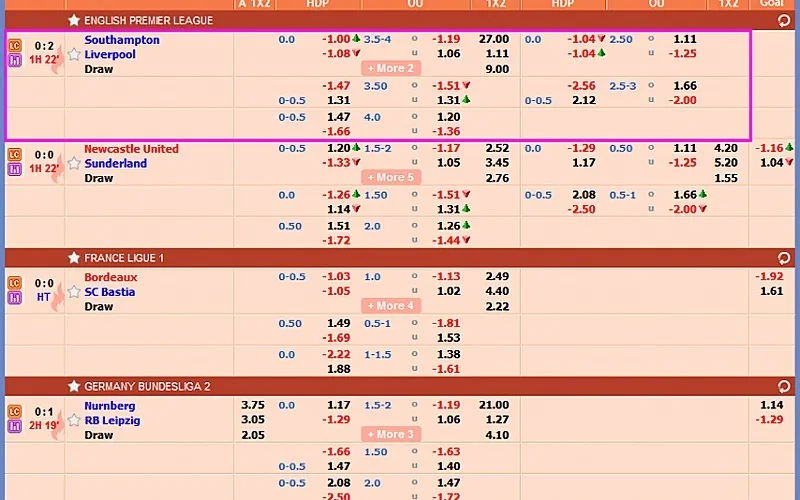Select Southampton match draw odds 9.00
Screen dimensions: 800x500
click(497, 69)
